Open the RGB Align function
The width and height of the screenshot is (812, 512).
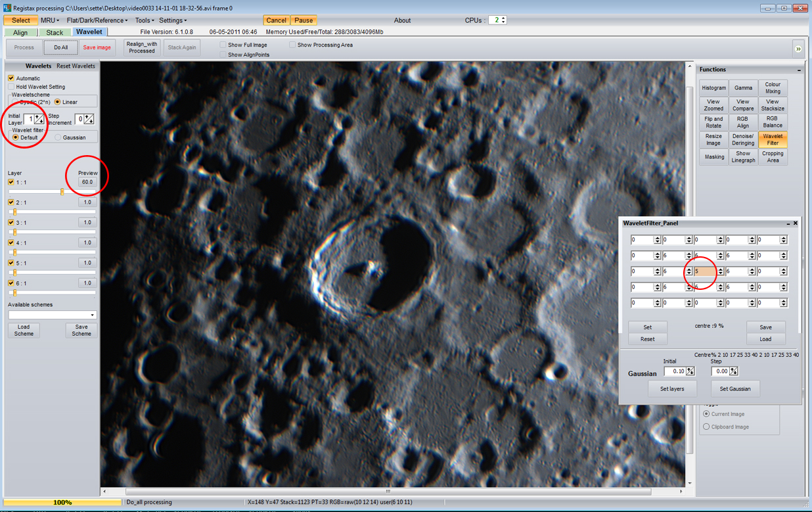click(x=743, y=122)
